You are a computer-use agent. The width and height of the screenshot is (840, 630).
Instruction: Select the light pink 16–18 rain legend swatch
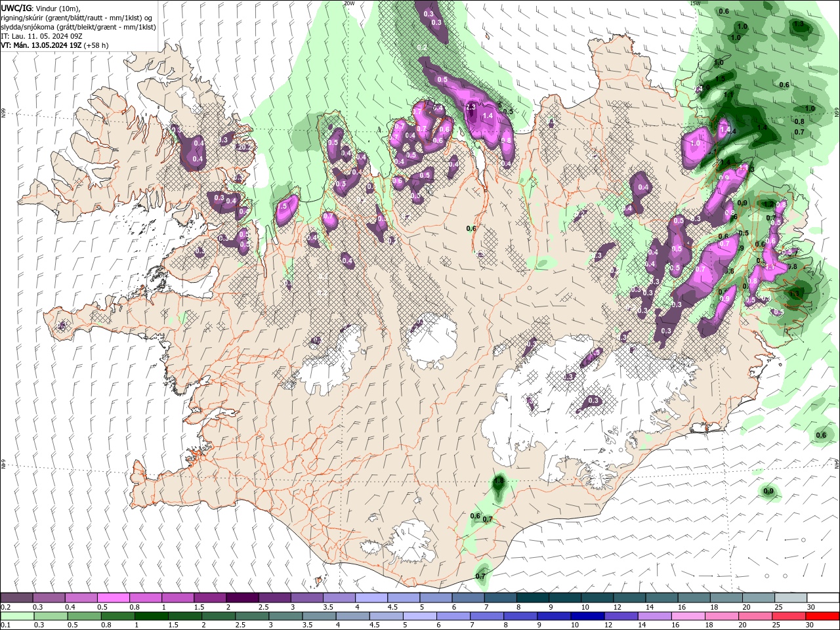(x=688, y=616)
